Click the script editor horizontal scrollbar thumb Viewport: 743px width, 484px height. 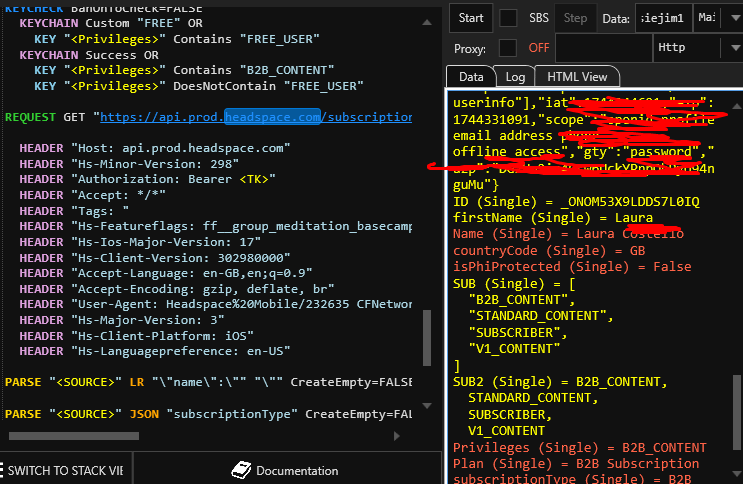point(74,436)
